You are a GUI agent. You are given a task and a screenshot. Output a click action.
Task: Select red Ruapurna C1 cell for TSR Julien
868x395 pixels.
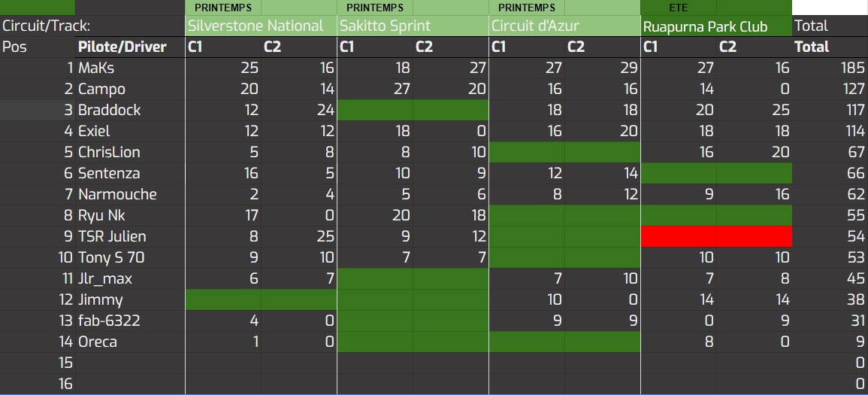[679, 236]
